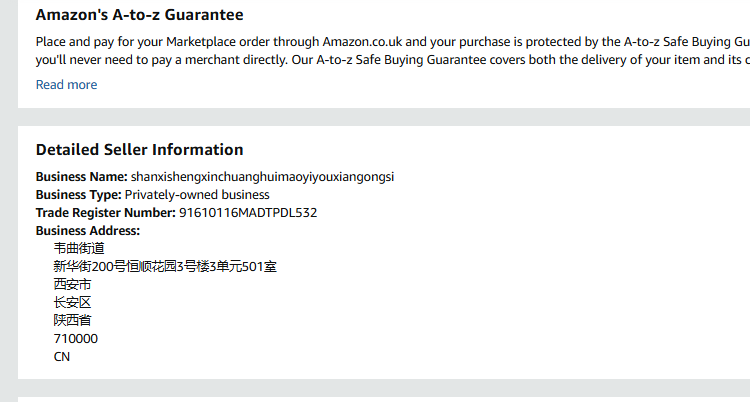Click the province line 陕西省

(72, 321)
